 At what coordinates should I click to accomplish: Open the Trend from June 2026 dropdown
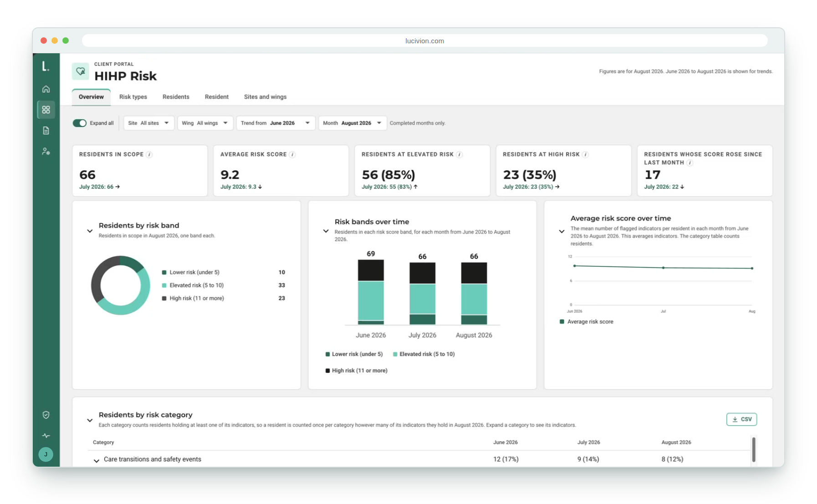[x=276, y=123]
